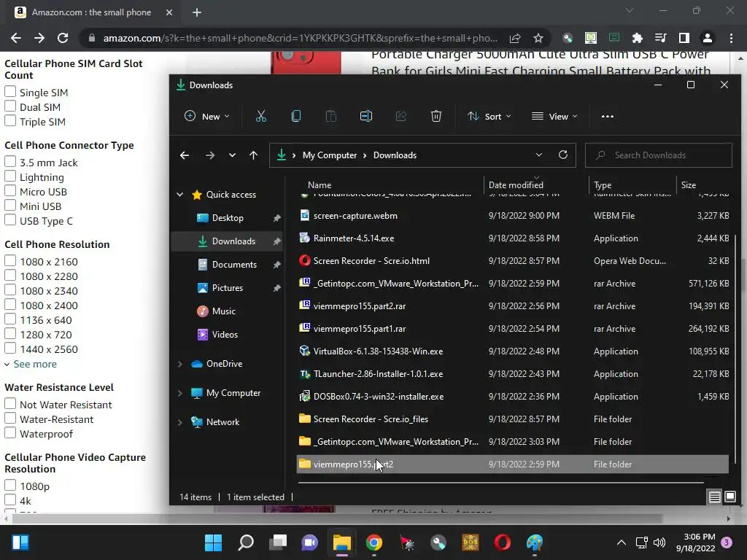Enable the Lightning connector filter
747x560 pixels.
pyautogui.click(x=10, y=176)
